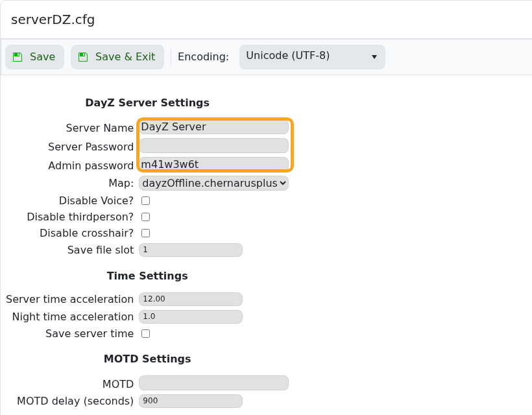Click the Server Name input field

pos(213,127)
